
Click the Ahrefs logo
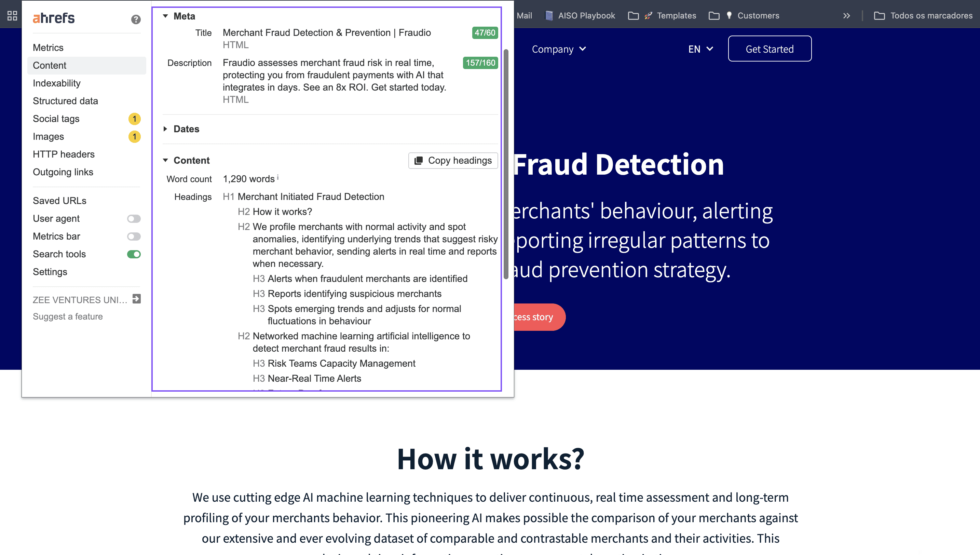[54, 18]
